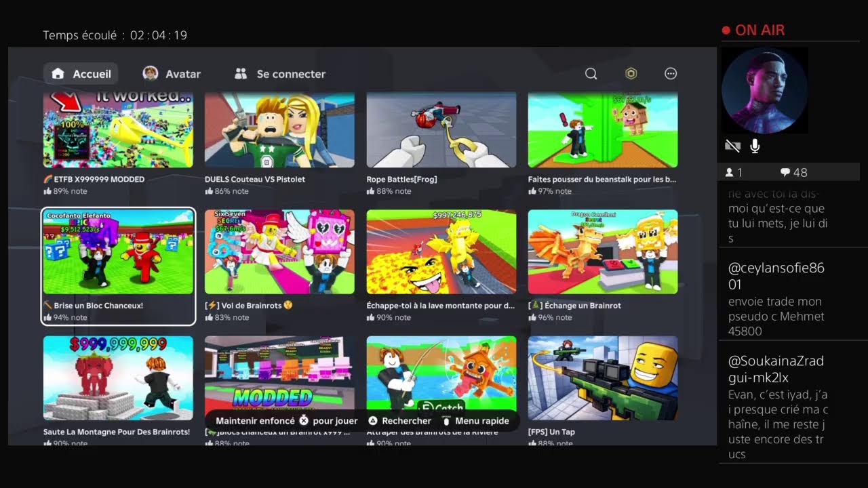Screen dimensions: 868x488
Task: Click the streamer profile picture
Action: [764, 90]
